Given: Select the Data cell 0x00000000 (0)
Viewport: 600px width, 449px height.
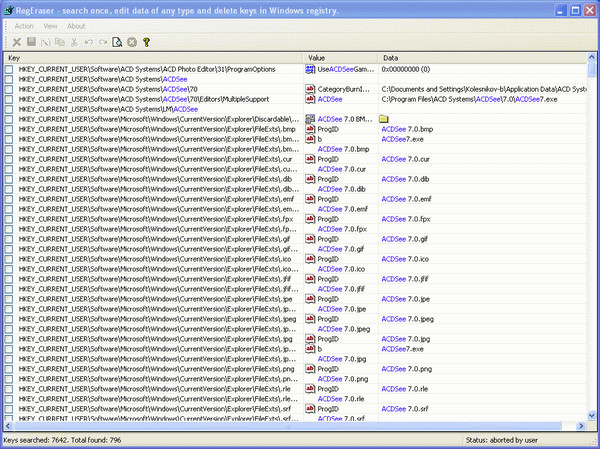Looking at the screenshot, I should pyautogui.click(x=406, y=69).
